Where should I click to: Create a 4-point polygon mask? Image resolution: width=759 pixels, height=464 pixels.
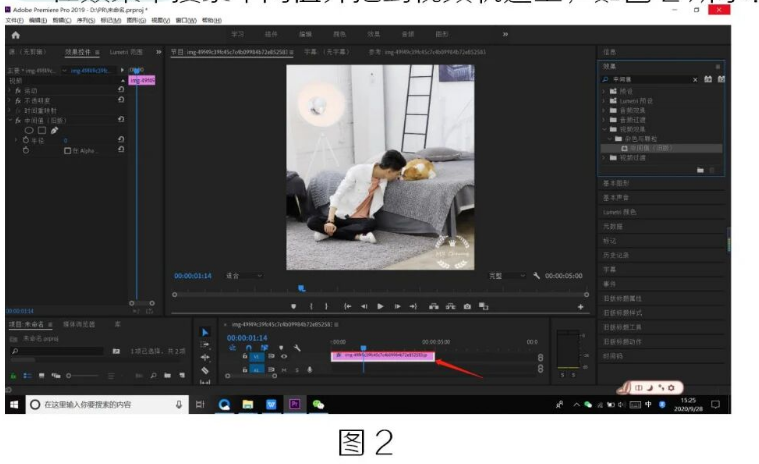(42, 130)
